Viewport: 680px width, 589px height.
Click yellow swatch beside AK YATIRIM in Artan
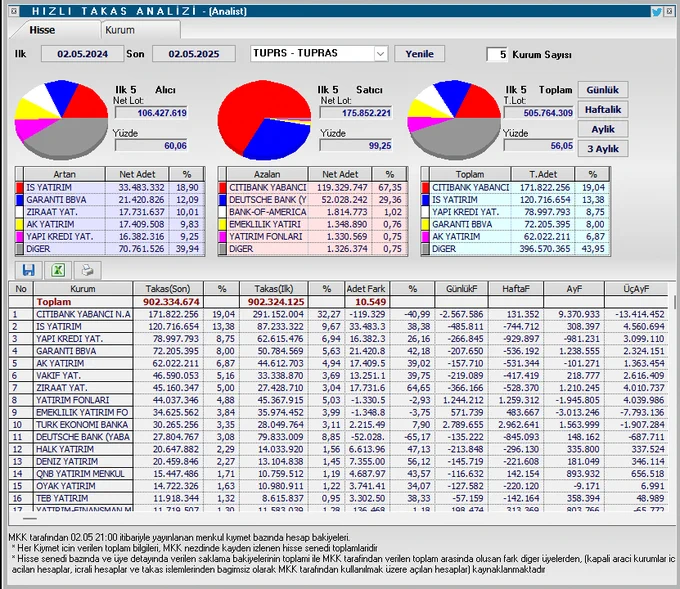19,224
